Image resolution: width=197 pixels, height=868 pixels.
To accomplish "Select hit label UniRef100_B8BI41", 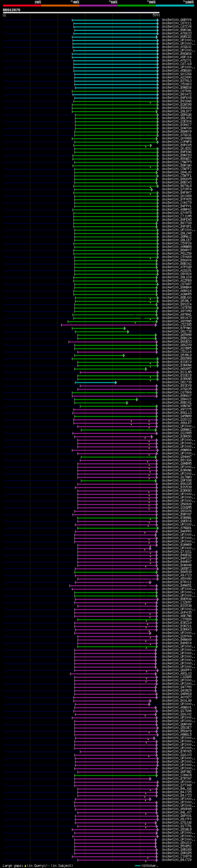I will click(x=176, y=402).
